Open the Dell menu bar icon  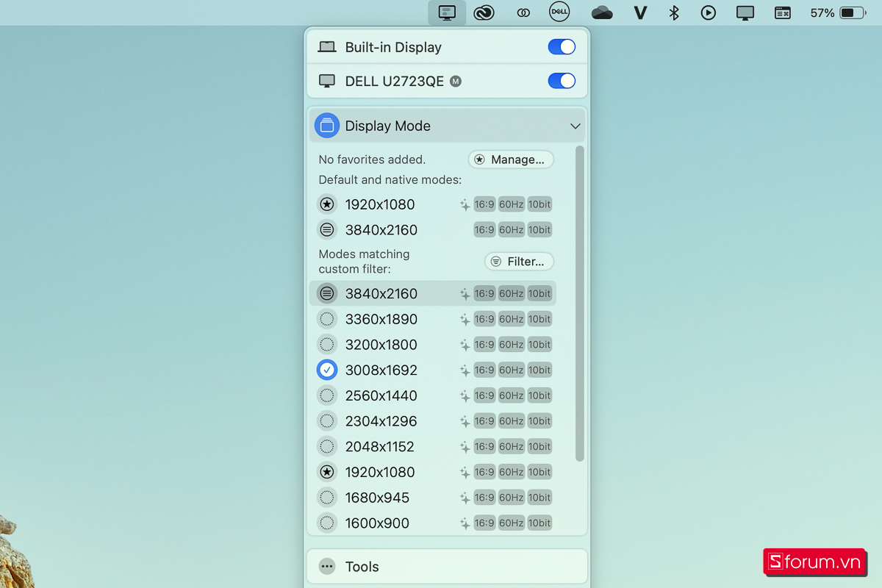coord(559,12)
